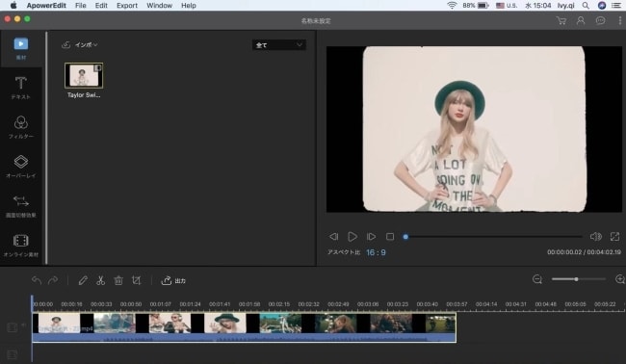The height and width of the screenshot is (364, 626).
Task: Click the 出力 export button
Action: 173,280
